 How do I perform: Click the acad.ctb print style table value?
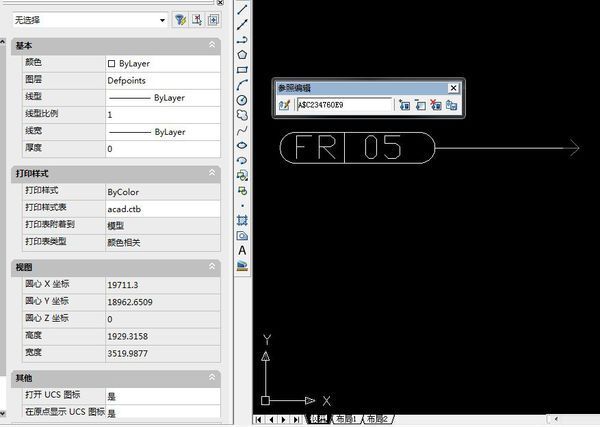point(163,209)
